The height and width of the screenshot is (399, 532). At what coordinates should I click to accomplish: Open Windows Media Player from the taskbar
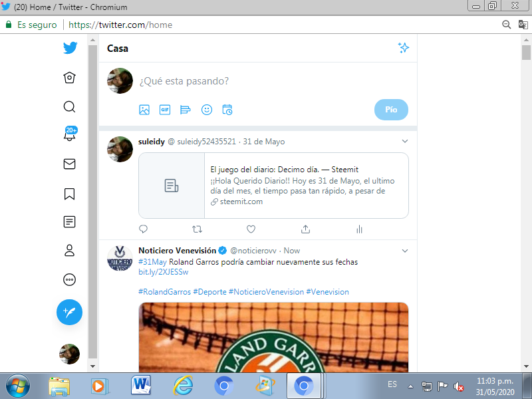point(100,386)
